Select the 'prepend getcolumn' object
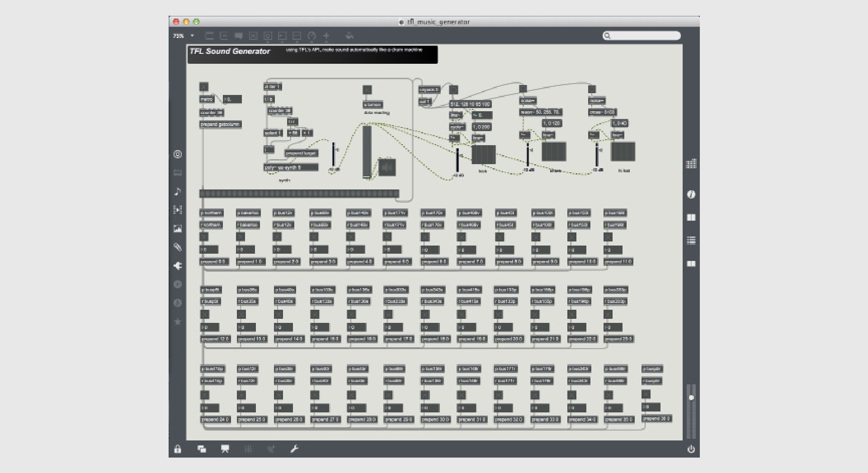Screen dimensions: 868x473 coord(220,124)
